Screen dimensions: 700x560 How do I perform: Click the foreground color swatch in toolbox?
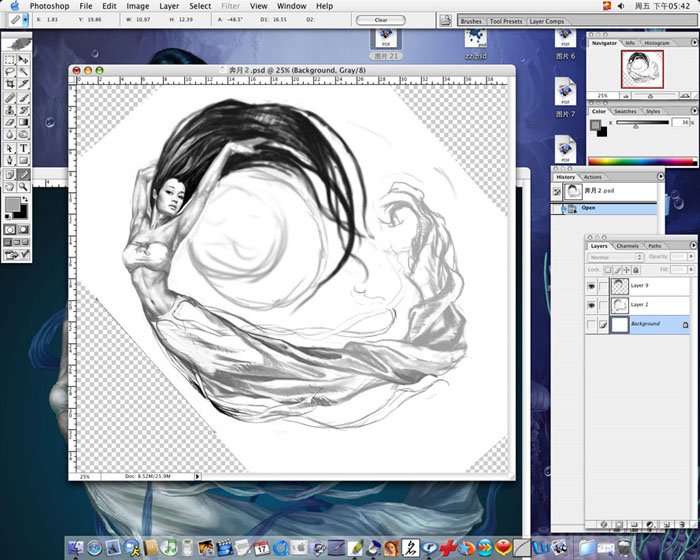tap(12, 205)
